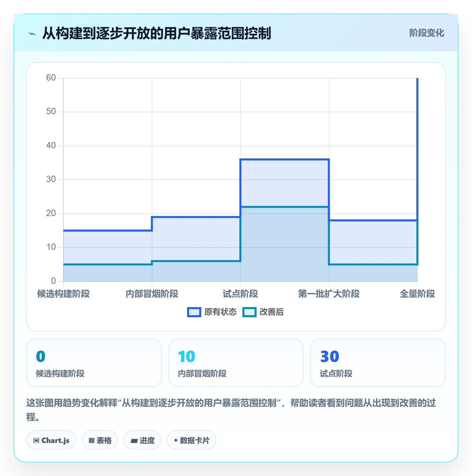The height and width of the screenshot is (476, 472).
Task: Open the 候选构建阶段 data card
Action: pyautogui.click(x=94, y=363)
